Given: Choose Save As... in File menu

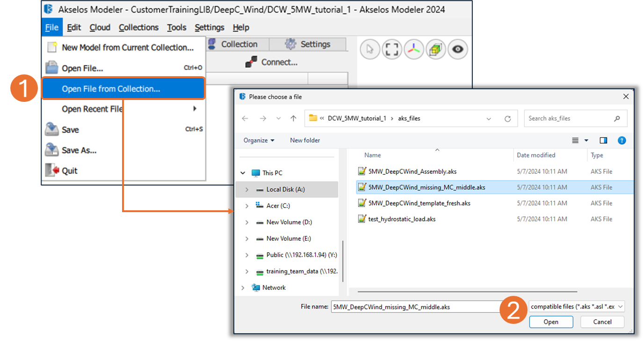Looking at the screenshot, I should tap(124, 150).
